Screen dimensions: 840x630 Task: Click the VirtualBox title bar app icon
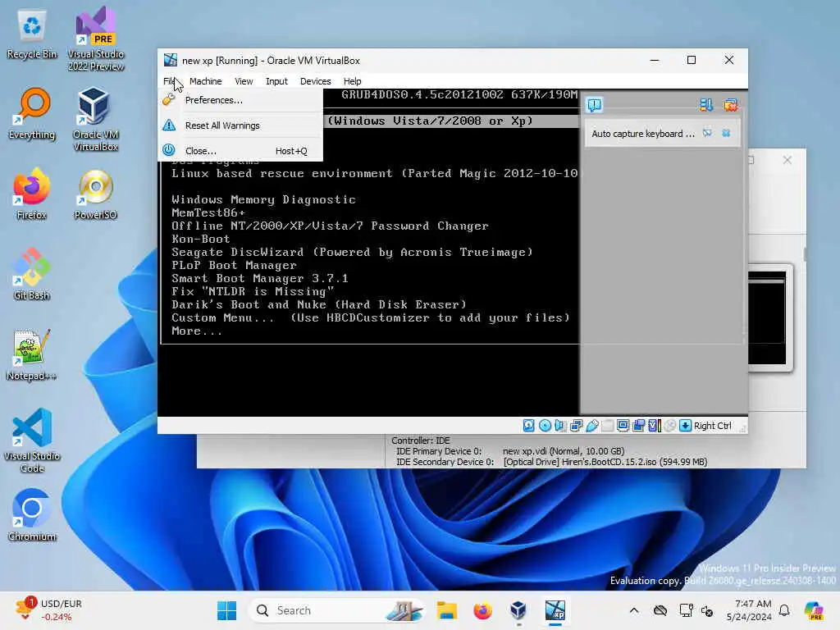click(x=171, y=60)
